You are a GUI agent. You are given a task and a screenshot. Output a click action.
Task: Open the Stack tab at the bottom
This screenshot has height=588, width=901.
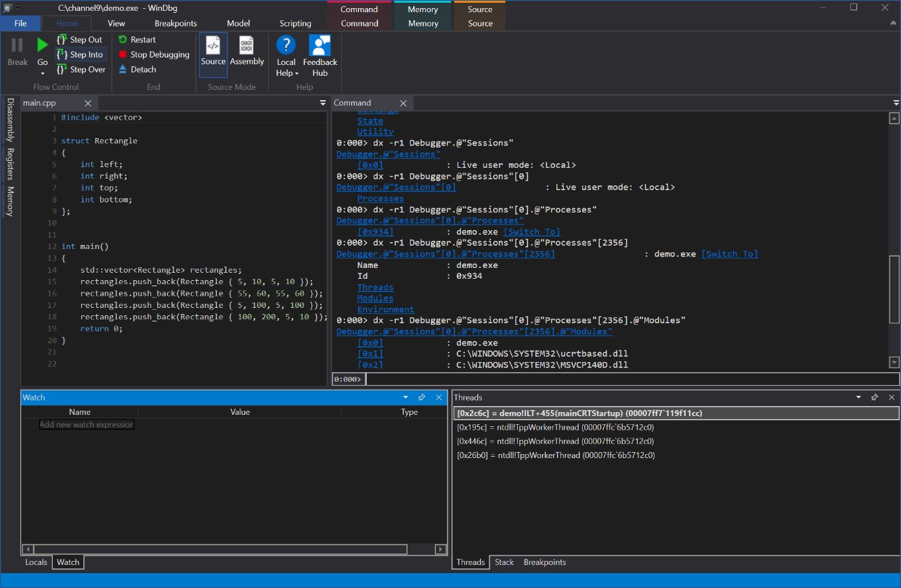(x=504, y=562)
